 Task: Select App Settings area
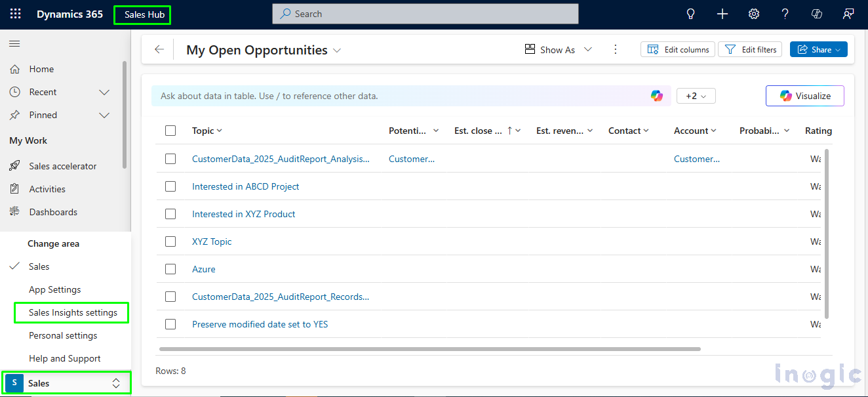pos(55,289)
